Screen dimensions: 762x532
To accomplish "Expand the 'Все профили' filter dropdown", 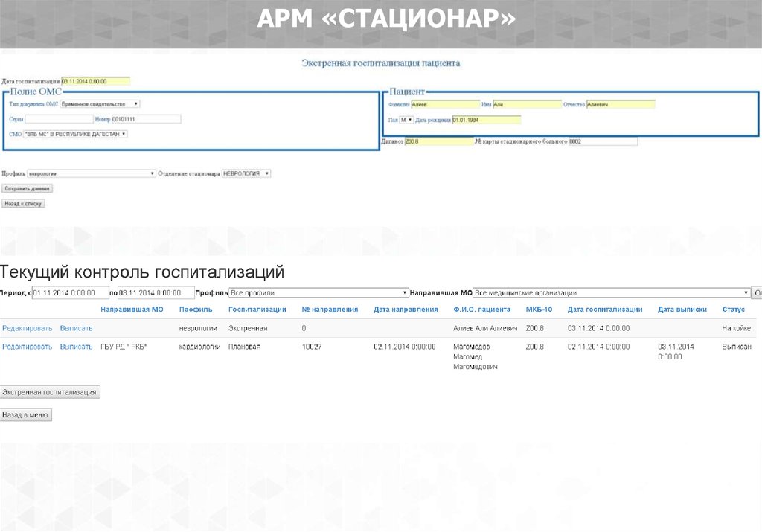I will (x=318, y=293).
